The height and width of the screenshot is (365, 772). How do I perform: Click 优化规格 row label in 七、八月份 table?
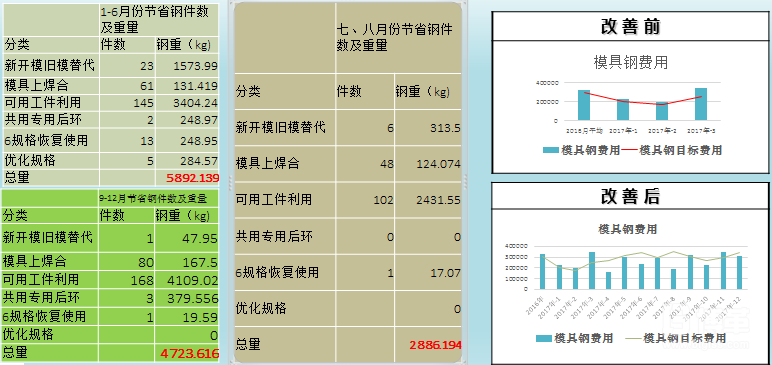[x=261, y=309]
